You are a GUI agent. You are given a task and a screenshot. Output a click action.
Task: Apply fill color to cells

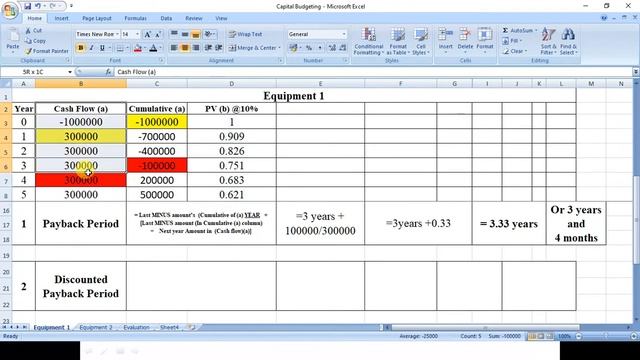[138, 48]
